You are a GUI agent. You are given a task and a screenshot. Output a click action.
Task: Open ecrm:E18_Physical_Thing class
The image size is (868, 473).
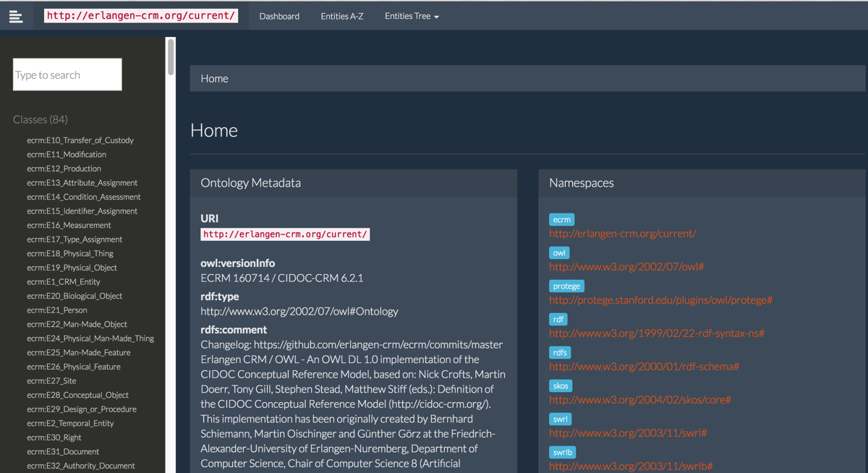(70, 253)
